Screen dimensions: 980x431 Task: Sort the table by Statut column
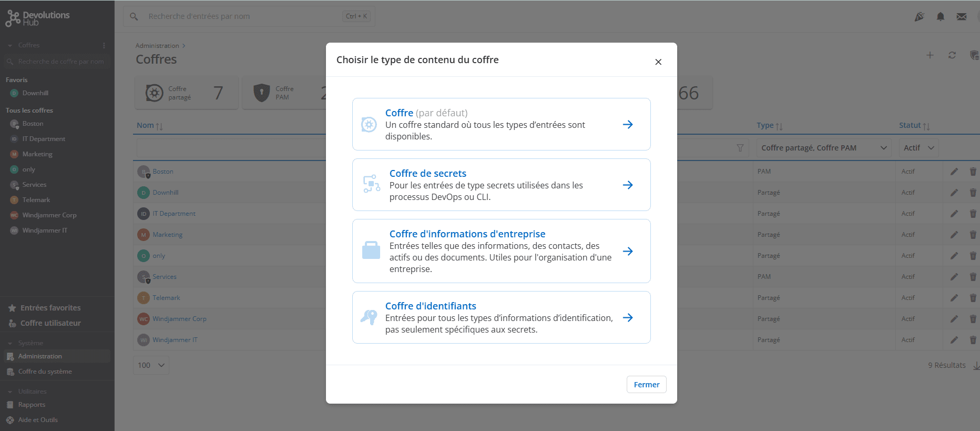tap(914, 125)
